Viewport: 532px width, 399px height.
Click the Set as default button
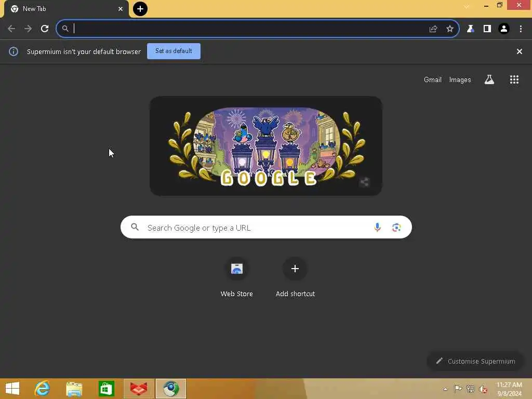(x=174, y=51)
